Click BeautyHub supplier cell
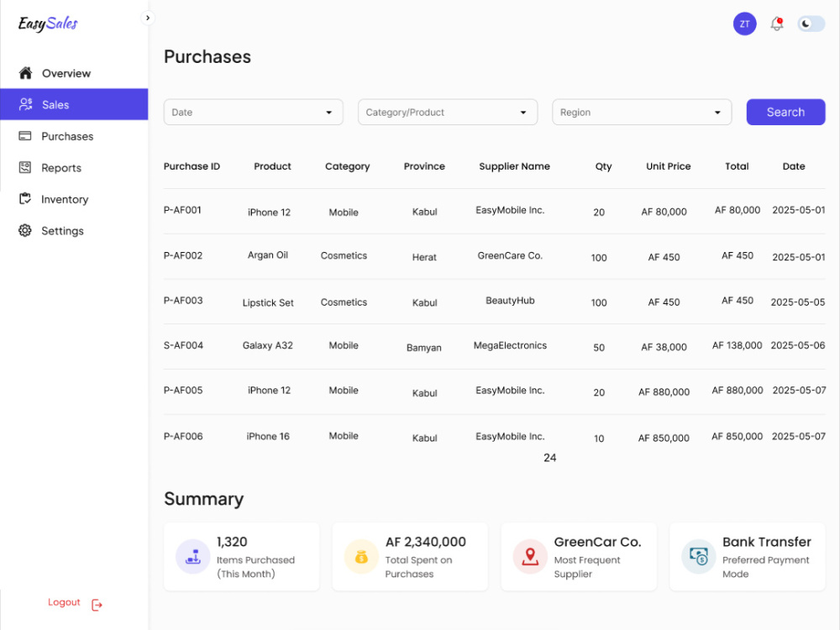The image size is (840, 630). point(510,301)
